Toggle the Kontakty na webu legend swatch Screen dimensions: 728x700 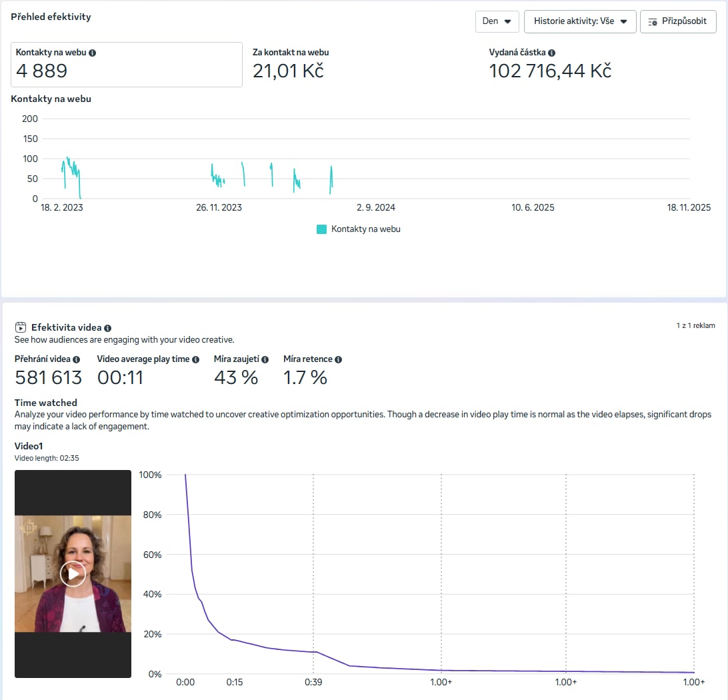(x=322, y=229)
